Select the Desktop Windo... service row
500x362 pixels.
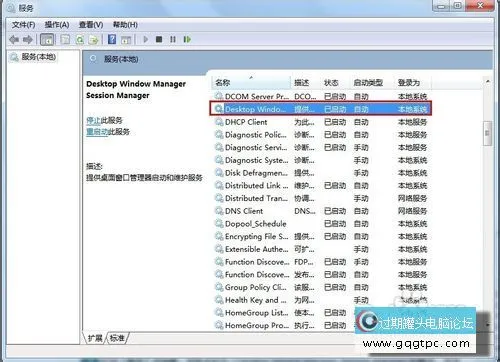click(321, 109)
